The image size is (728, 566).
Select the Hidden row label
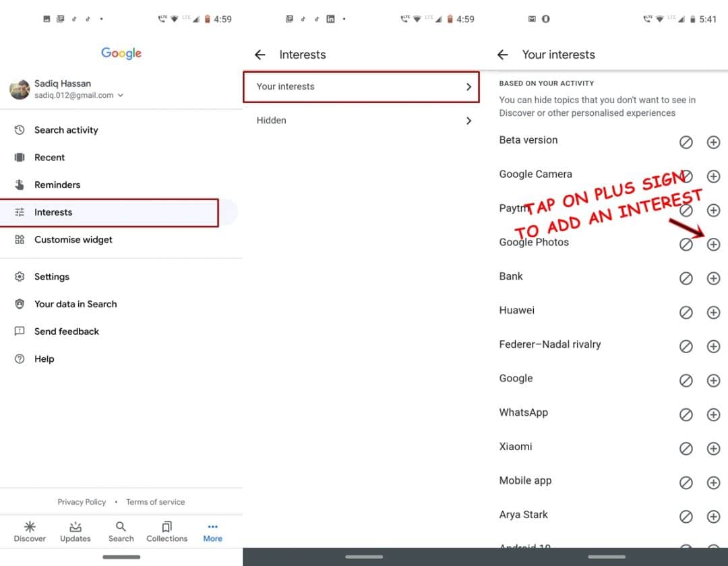point(271,121)
